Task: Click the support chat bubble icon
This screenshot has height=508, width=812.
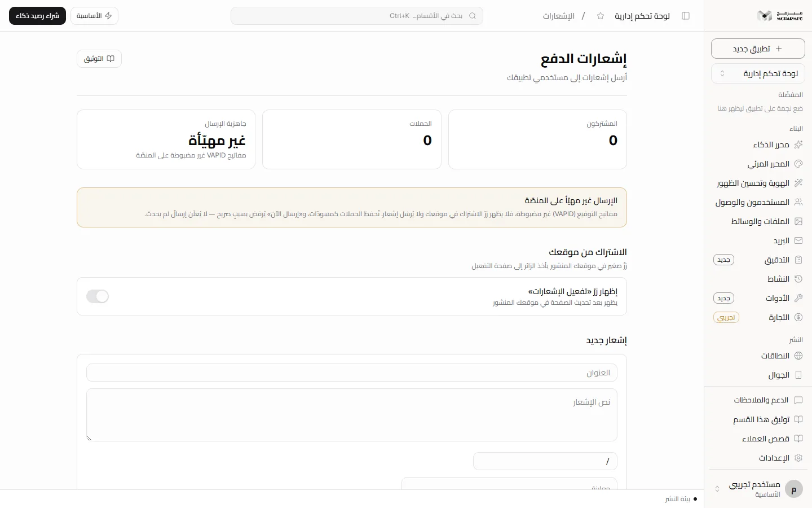Action: (x=798, y=400)
